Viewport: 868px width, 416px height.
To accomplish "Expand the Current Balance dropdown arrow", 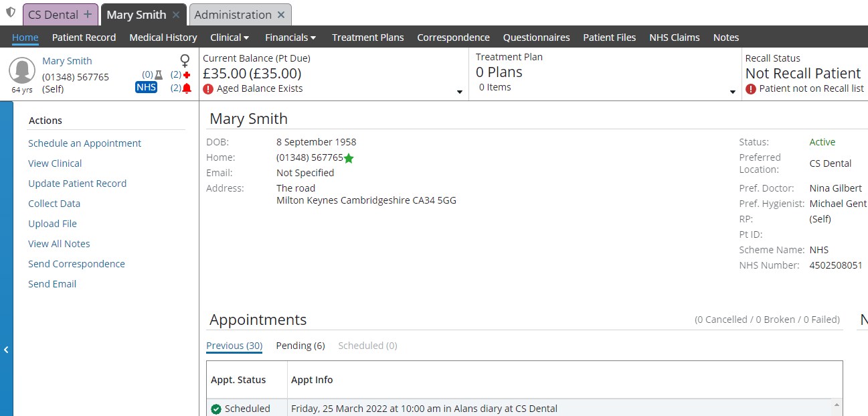I will coord(460,92).
